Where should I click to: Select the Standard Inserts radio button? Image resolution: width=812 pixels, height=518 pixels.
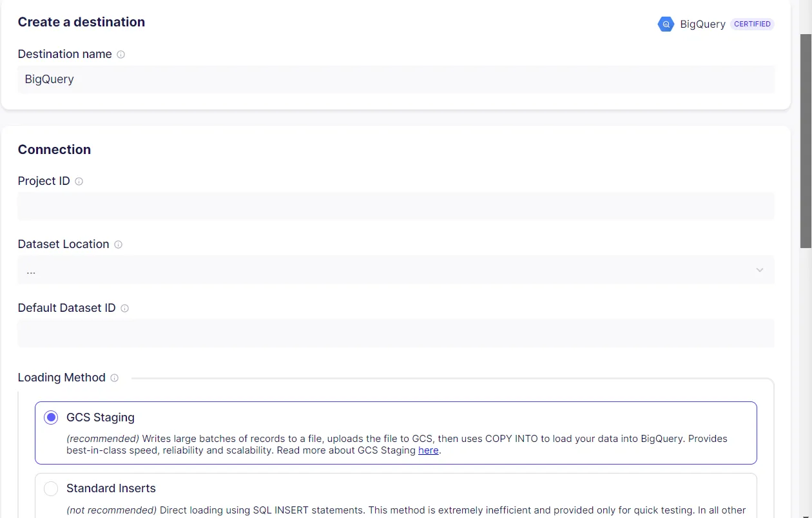[51, 489]
